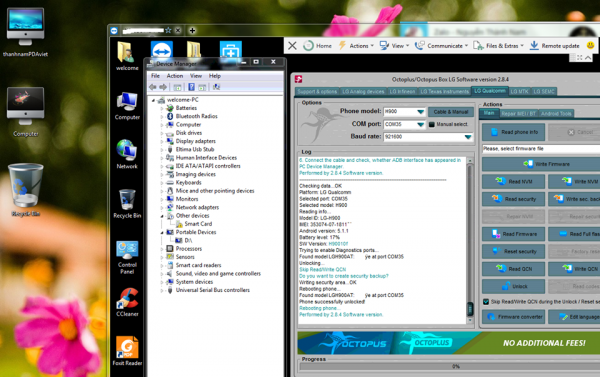
Task: Open COM port dropdown
Action: point(421,124)
